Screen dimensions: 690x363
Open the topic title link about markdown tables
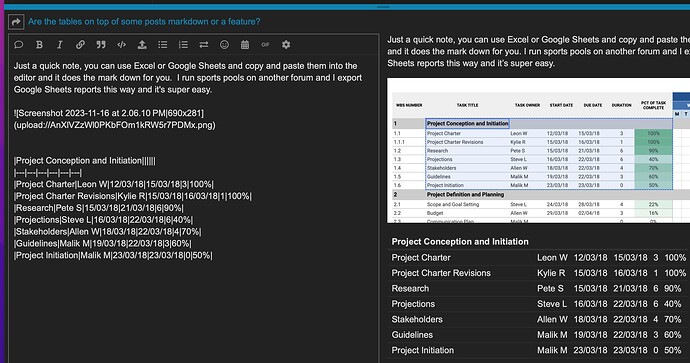click(x=144, y=22)
